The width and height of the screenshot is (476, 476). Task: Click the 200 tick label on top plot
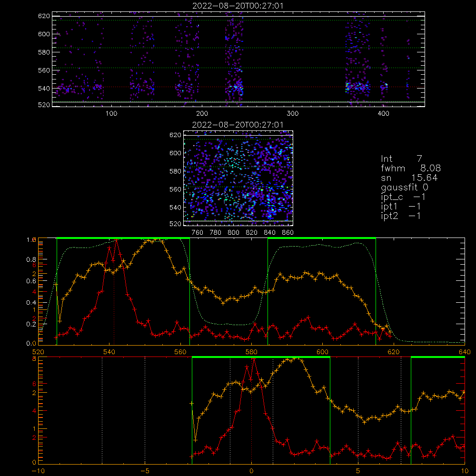point(202,114)
